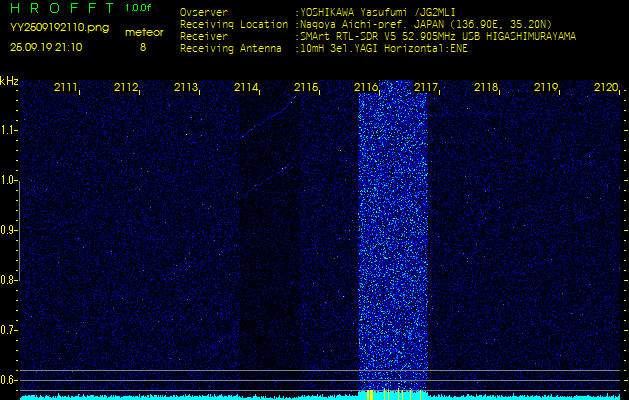629x400 pixels.
Task: Click the yellow detection marks under the noise burst
Action: point(394,395)
